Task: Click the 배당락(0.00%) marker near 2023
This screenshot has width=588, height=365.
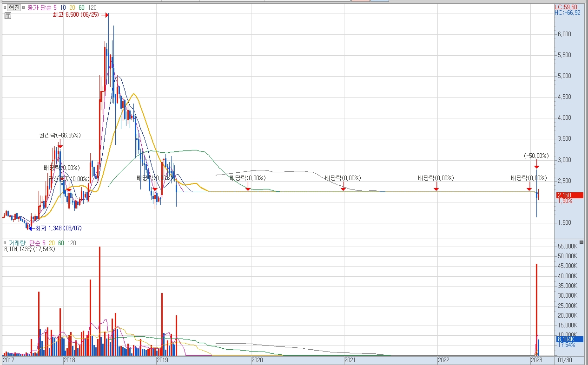Action: (x=529, y=178)
